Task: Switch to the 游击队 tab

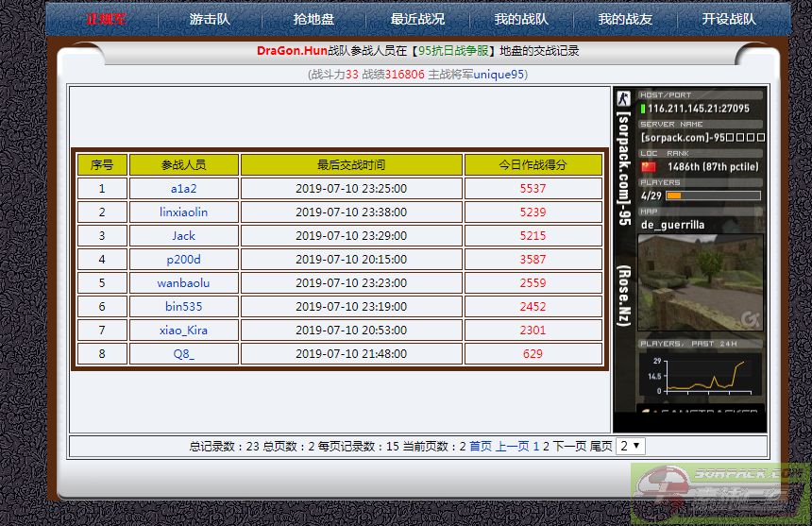Action: (209, 19)
